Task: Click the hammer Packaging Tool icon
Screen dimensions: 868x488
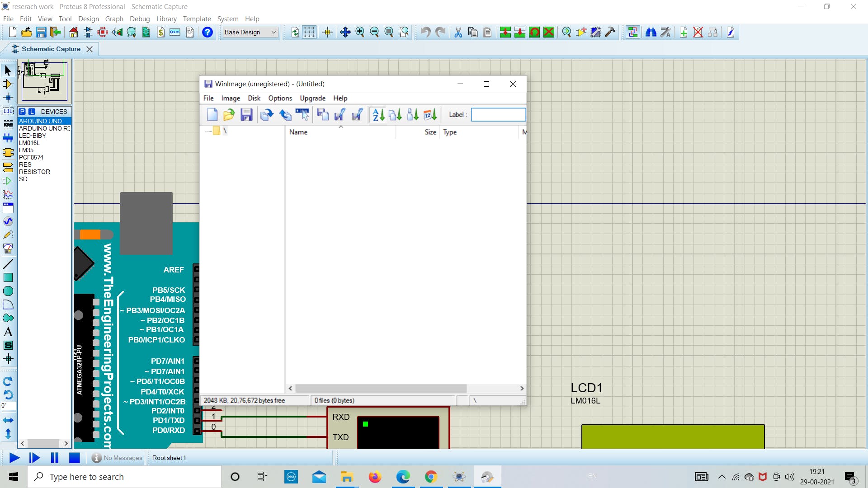Action: coord(610,32)
